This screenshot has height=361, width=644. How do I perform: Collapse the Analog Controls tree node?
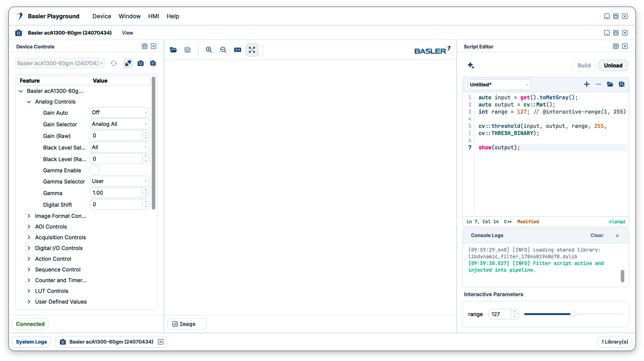click(x=29, y=102)
